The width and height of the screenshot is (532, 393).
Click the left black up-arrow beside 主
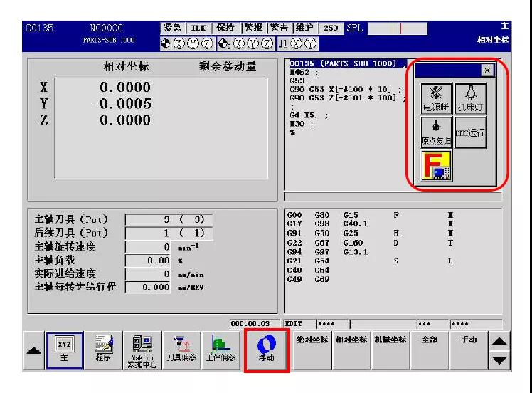[x=33, y=350]
